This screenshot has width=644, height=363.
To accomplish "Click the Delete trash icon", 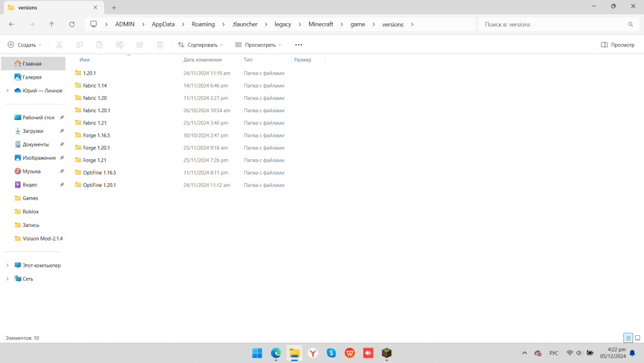I will click(x=160, y=44).
